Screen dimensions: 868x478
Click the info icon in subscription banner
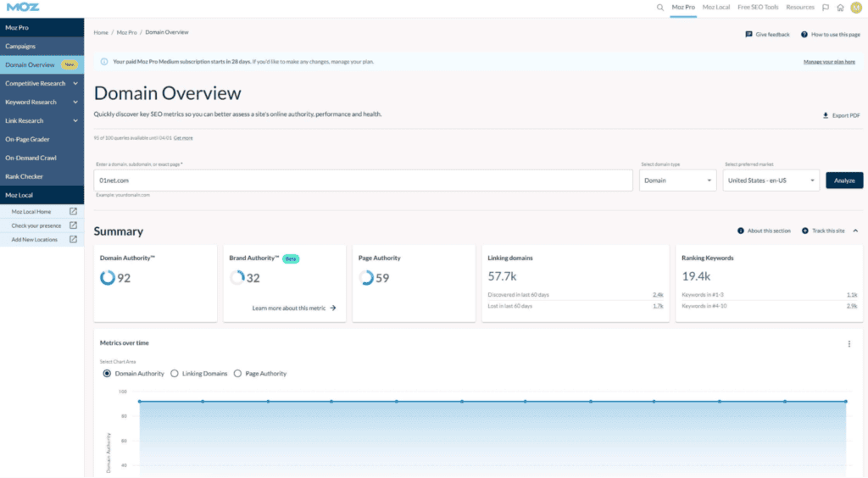click(x=104, y=61)
